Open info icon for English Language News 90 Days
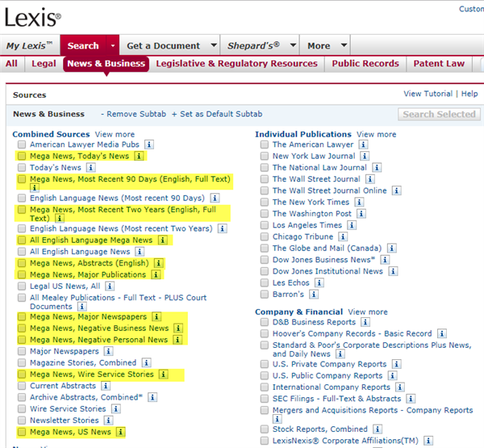This screenshot has width=484, height=448. pyautogui.click(x=215, y=198)
